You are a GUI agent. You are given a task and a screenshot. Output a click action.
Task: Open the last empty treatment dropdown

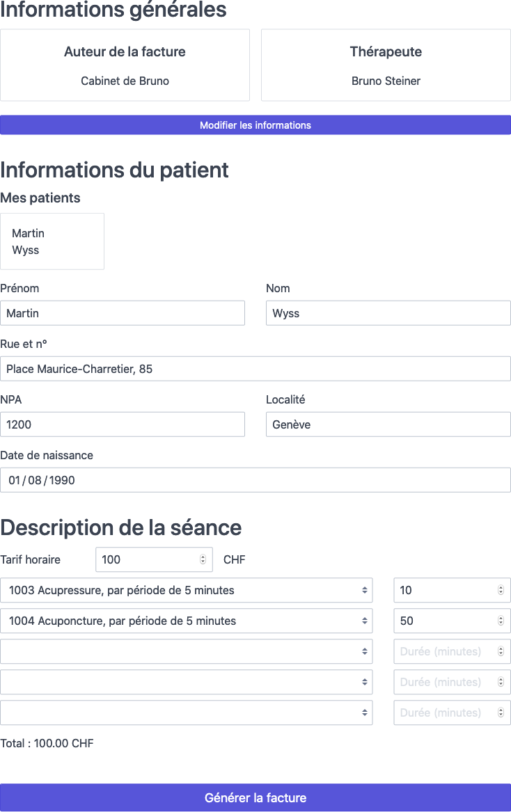[187, 713]
